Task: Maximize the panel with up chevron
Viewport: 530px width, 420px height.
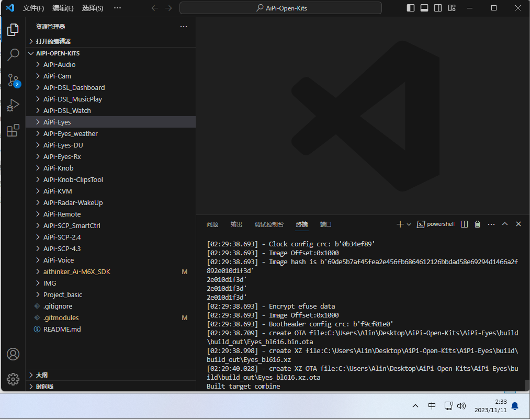Action: pyautogui.click(x=505, y=224)
